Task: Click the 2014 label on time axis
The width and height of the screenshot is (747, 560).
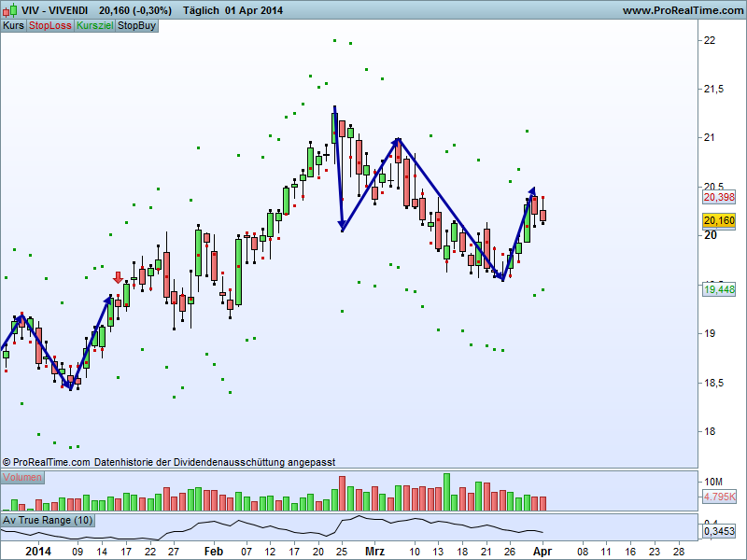Action: (x=38, y=552)
